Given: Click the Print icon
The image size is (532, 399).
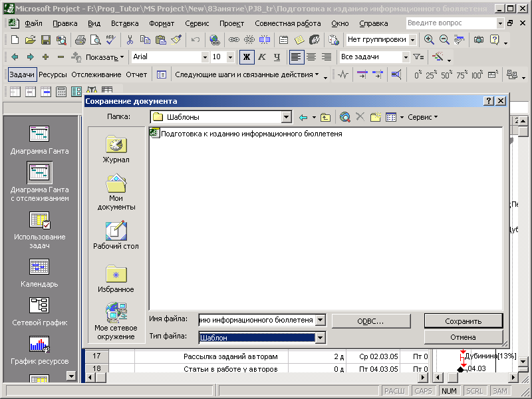Looking at the screenshot, I should 80,40.
